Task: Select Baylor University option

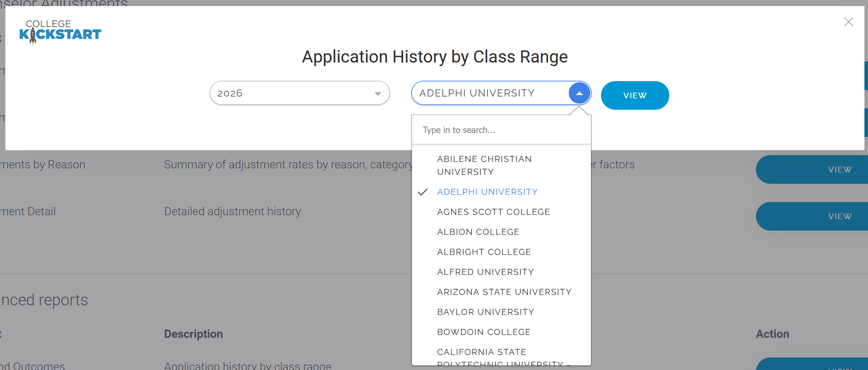Action: (501, 312)
